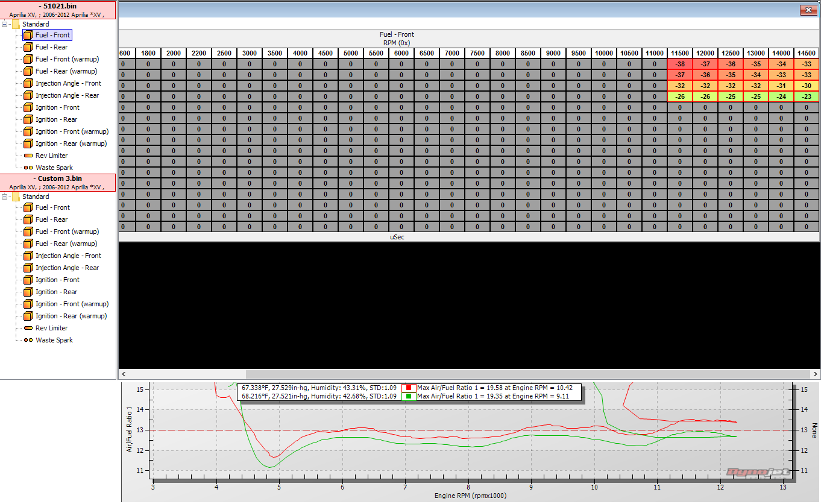Screen dimensions: 821x504
Task: Select the -36 cell under 12500
Action: tap(731, 64)
